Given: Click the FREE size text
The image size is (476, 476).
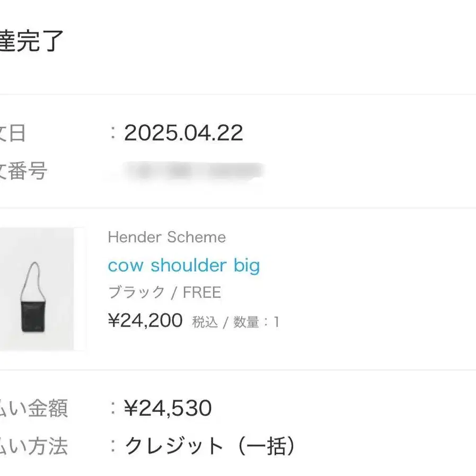Looking at the screenshot, I should [201, 293].
